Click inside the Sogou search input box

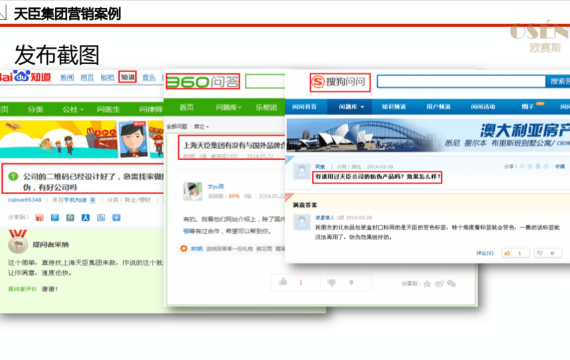461,81
